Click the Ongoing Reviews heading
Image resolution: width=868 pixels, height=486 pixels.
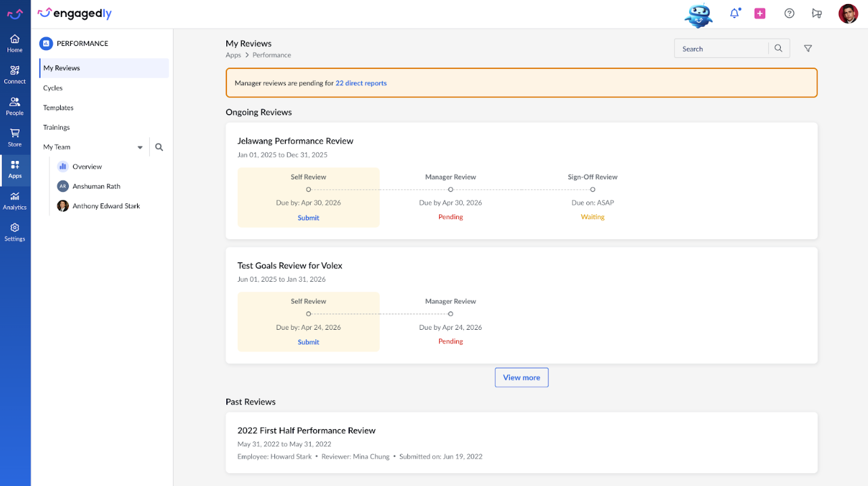[x=259, y=112]
